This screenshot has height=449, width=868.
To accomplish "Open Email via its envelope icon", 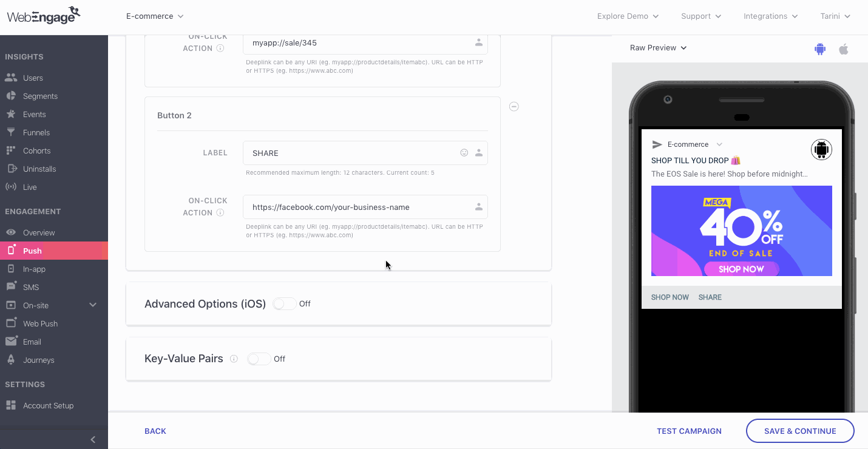I will pos(10,342).
